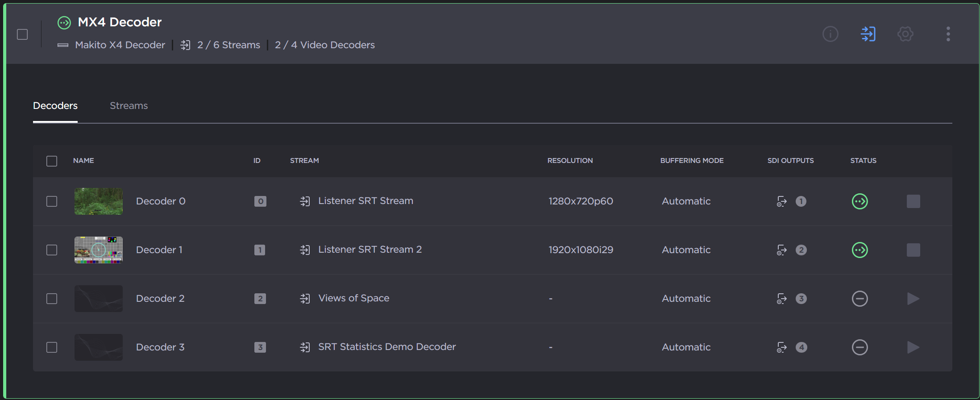Stop Decoder 1 playback
The image size is (980, 400).
tap(913, 250)
